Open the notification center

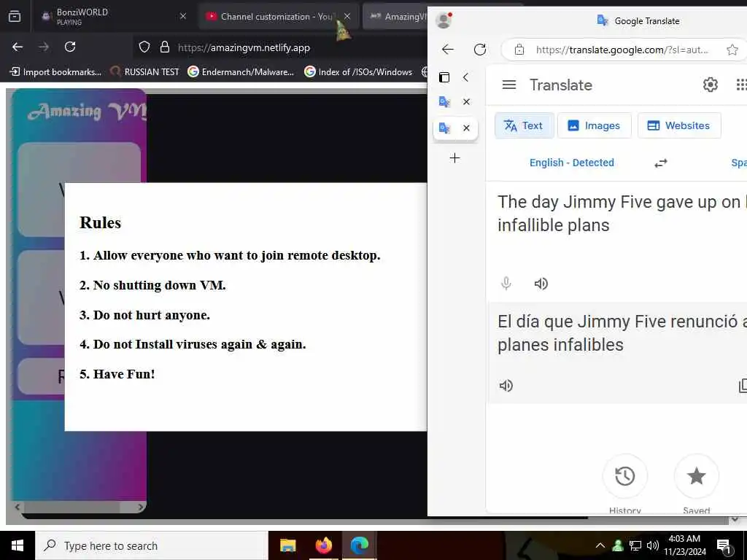[x=724, y=545]
